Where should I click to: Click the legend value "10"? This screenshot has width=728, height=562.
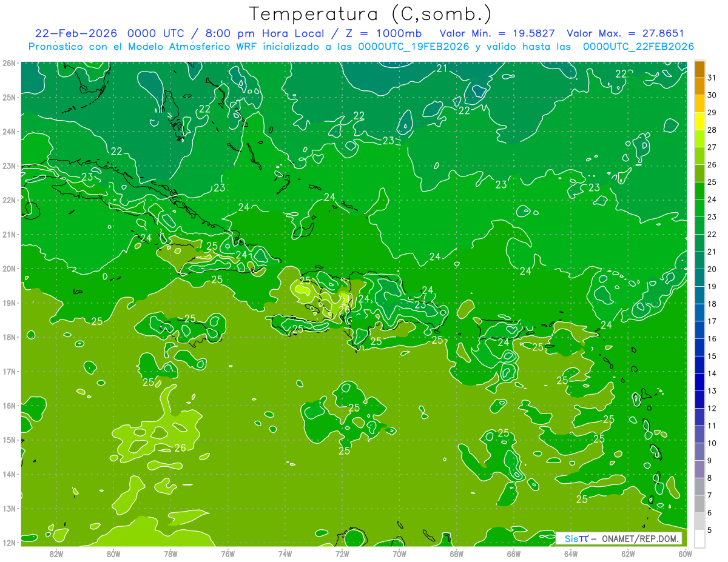(x=712, y=443)
